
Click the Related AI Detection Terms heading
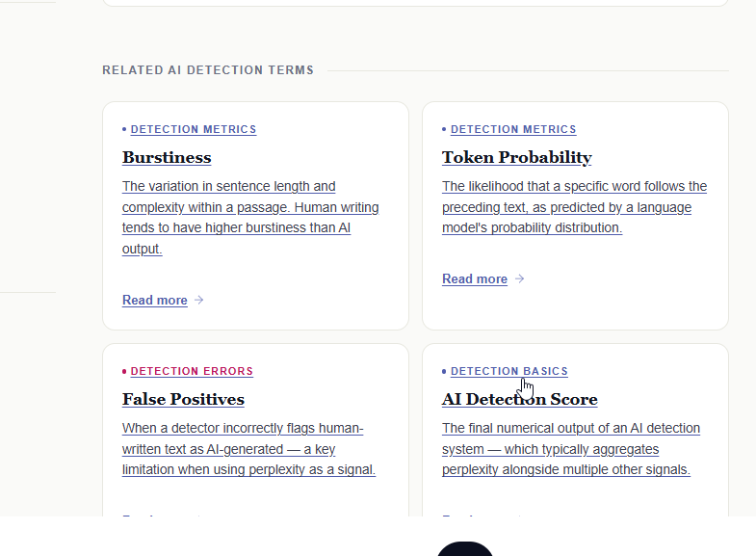pos(208,70)
